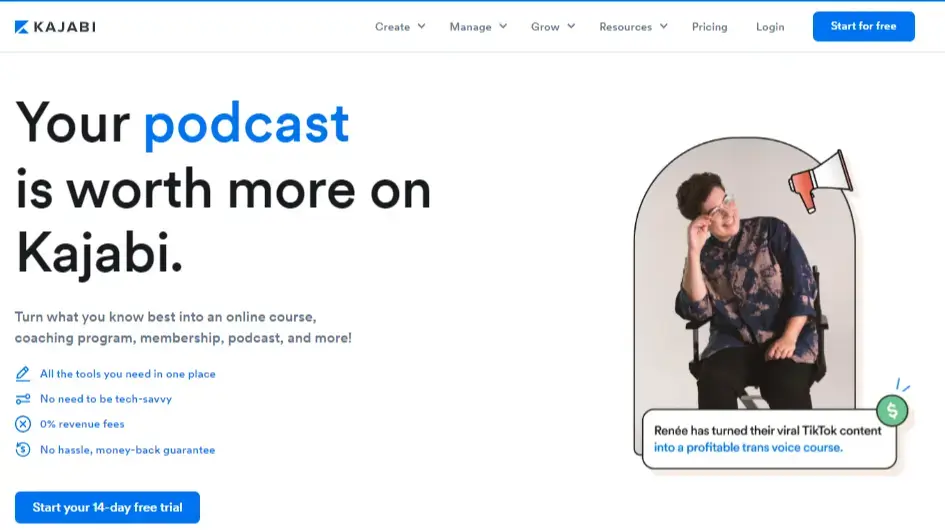Start your 14-day free trial

[x=107, y=507]
